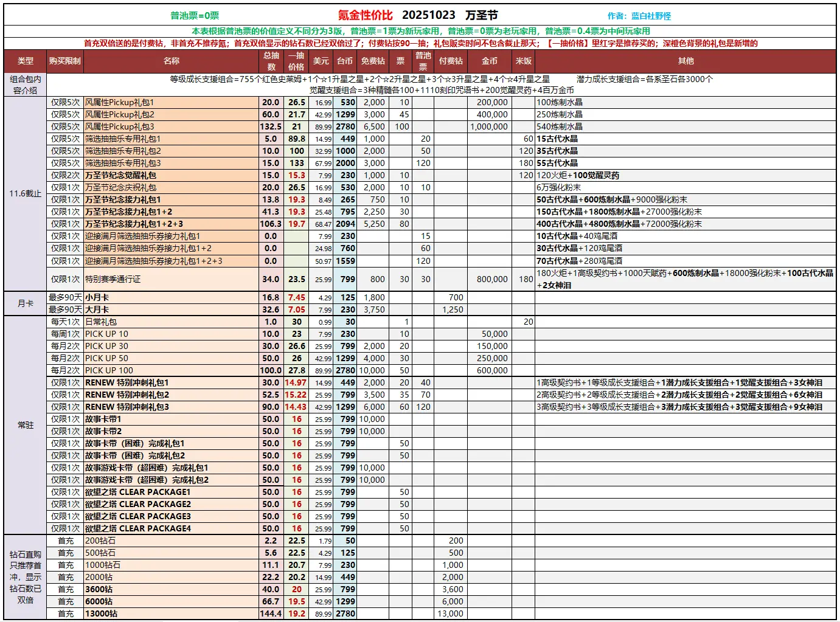Click the author credit 蓝白社野怪
The height and width of the screenshot is (622, 840).
pyautogui.click(x=639, y=16)
